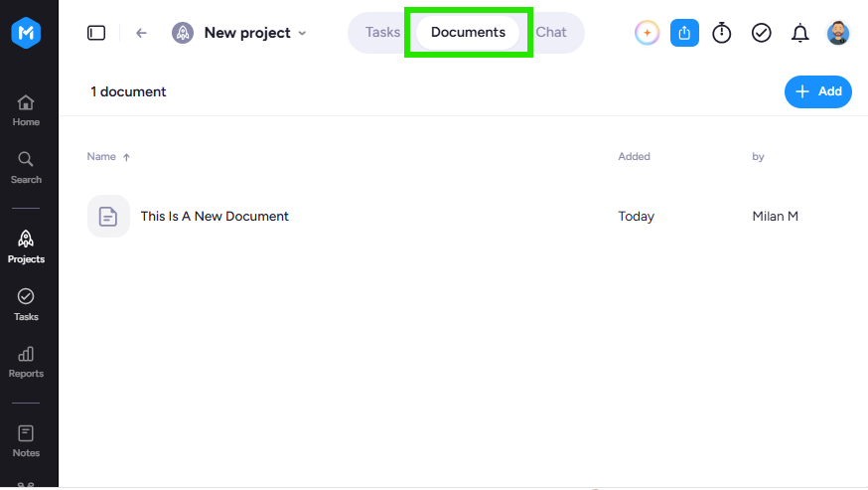Open Notes in the sidebar

coord(26,441)
